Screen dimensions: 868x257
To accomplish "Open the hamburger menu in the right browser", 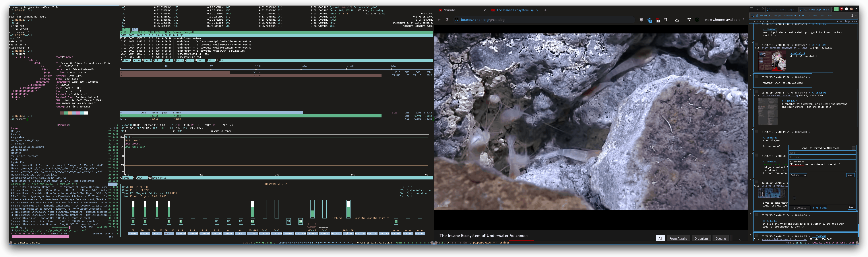I will tap(751, 9).
